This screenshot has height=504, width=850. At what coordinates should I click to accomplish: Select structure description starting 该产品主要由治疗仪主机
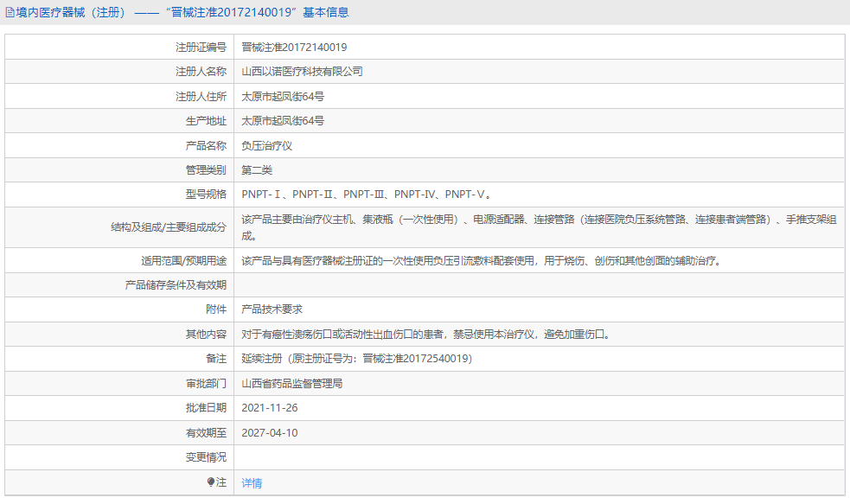click(x=539, y=227)
